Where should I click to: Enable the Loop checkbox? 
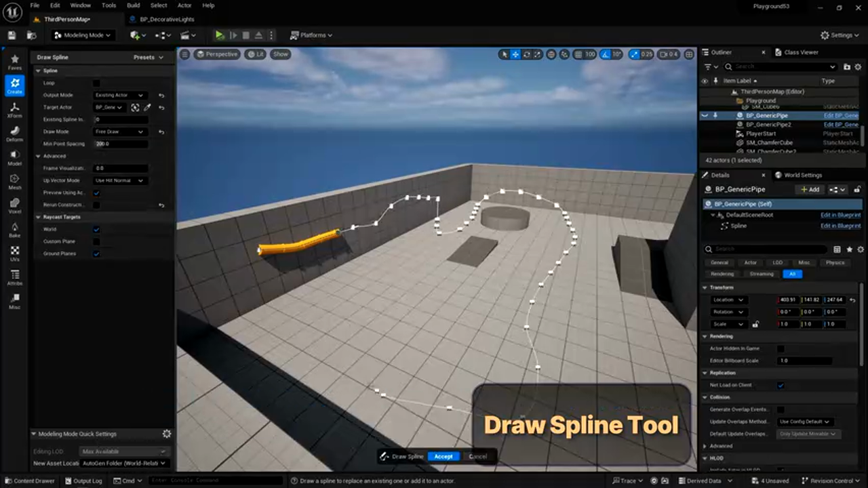pos(96,83)
